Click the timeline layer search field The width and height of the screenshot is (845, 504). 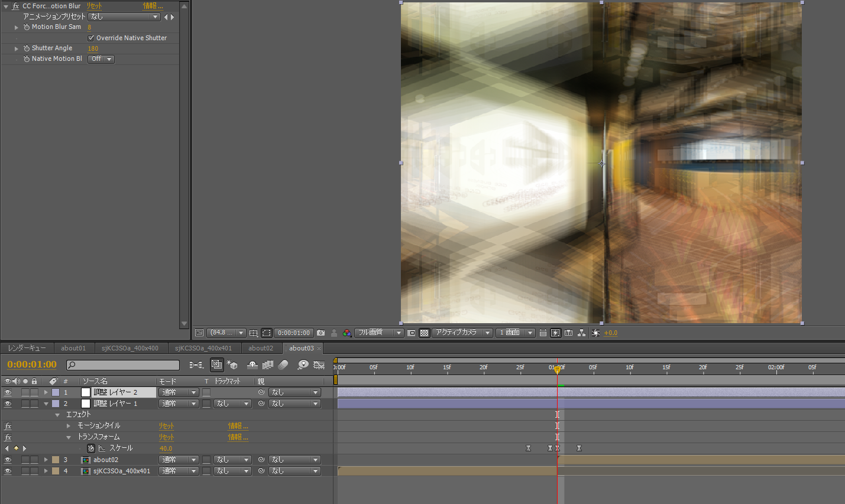coord(123,365)
